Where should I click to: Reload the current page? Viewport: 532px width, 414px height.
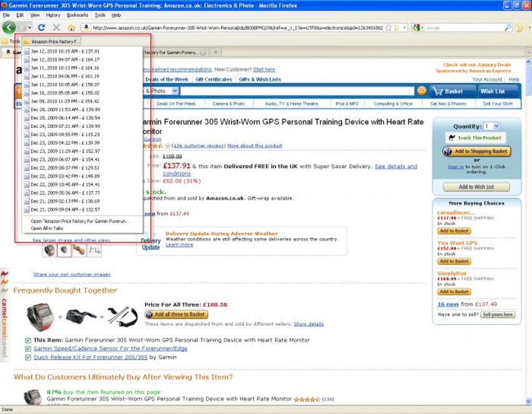pos(41,28)
